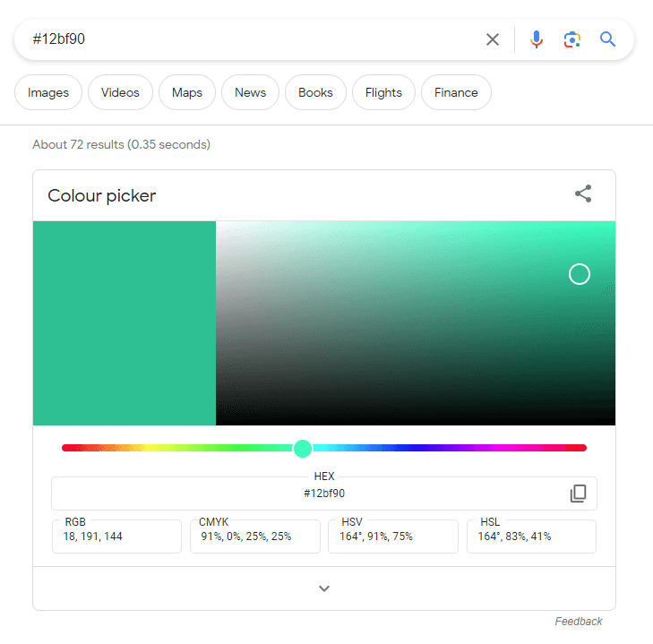Click the blue magnifying glass search icon

tap(607, 39)
